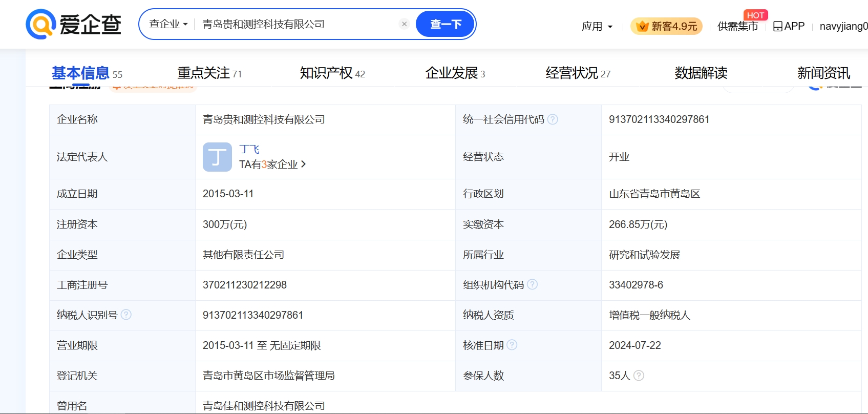Click the 青岛市黄岛区市场监督管理局 registration authority
This screenshot has height=414, width=868.
click(x=269, y=376)
